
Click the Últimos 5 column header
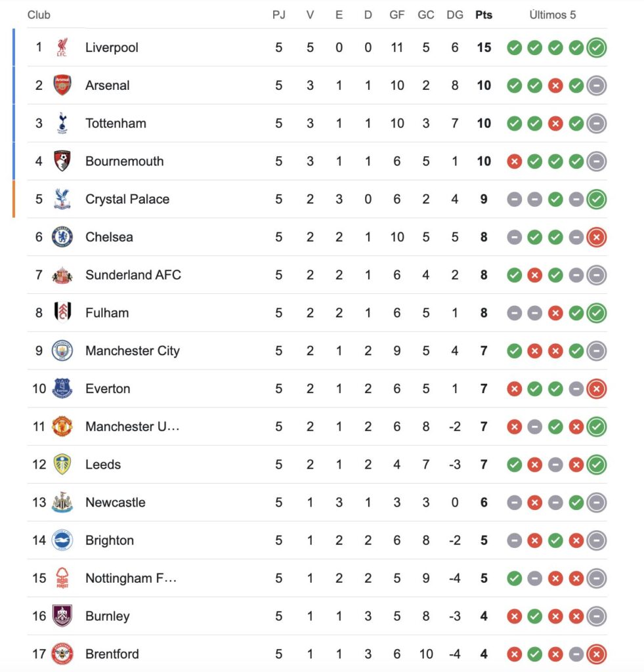click(x=552, y=14)
